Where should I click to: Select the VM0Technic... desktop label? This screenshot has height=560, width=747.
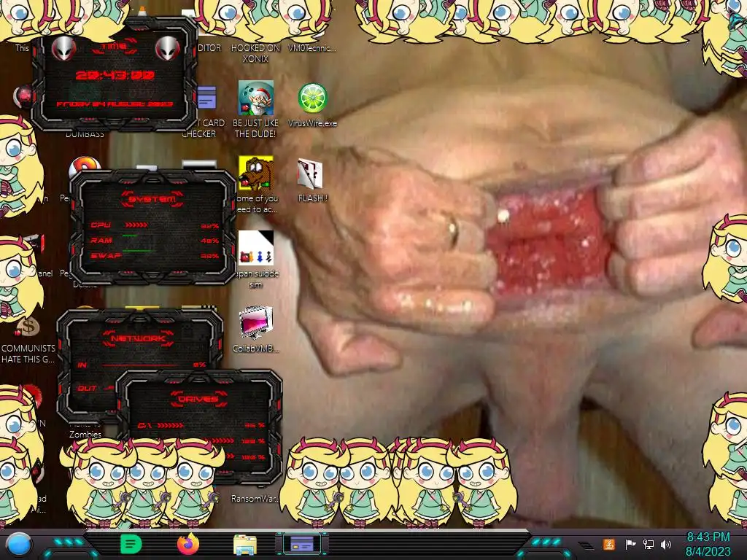point(312,48)
